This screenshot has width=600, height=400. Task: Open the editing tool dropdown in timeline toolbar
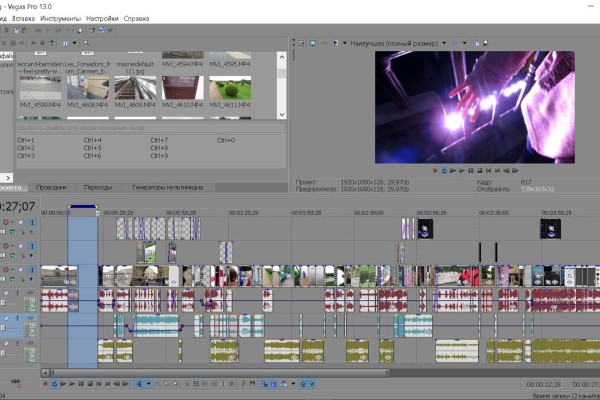point(150,383)
